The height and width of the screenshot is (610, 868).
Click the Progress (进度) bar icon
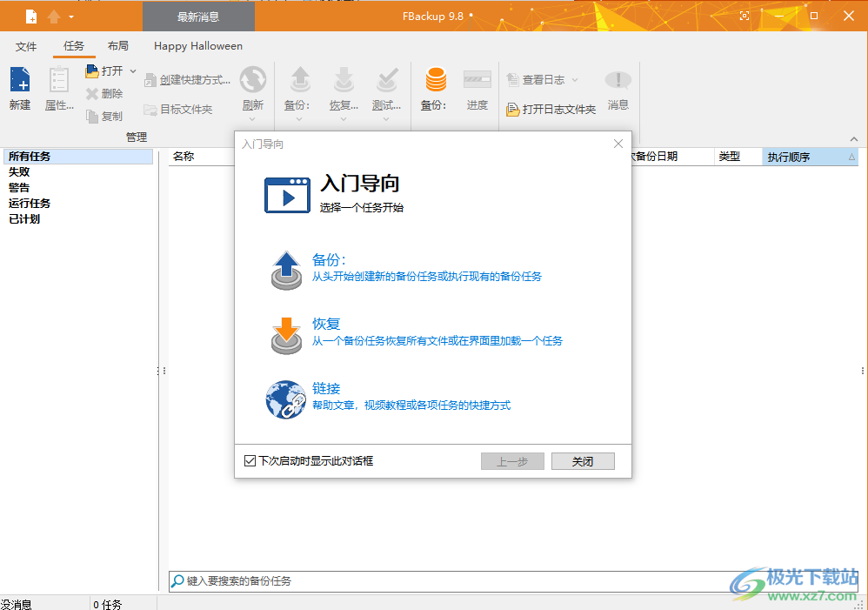[x=477, y=80]
